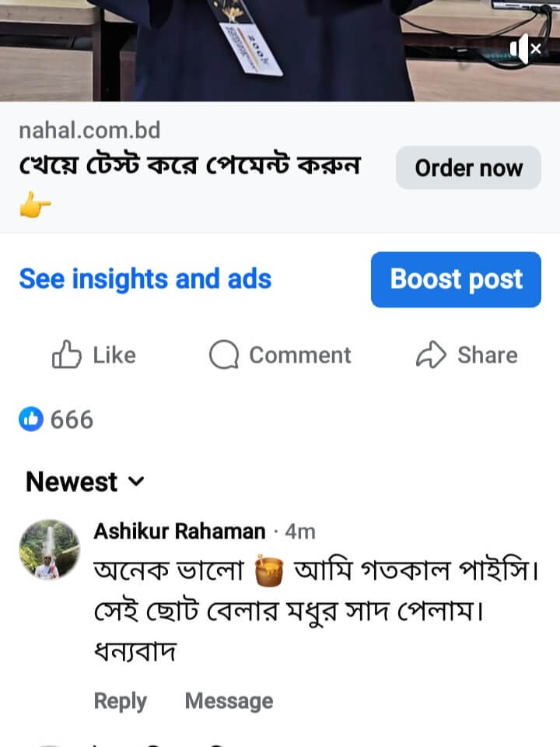This screenshot has width=560, height=747.
Task: Open the nahal.com.bd link
Action: click(x=89, y=130)
